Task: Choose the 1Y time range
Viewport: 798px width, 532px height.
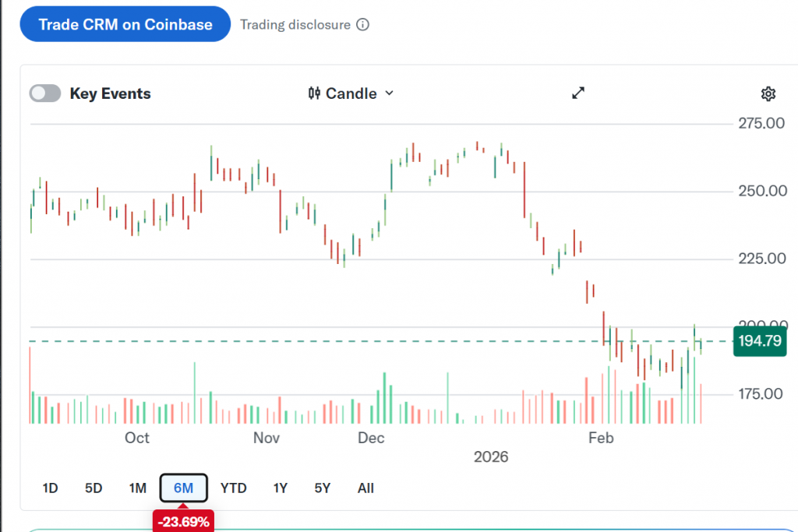Action: tap(281, 488)
